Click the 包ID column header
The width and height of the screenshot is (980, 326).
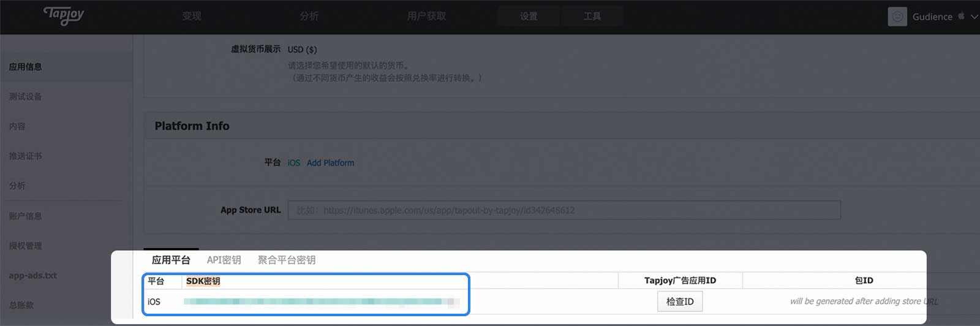(864, 281)
